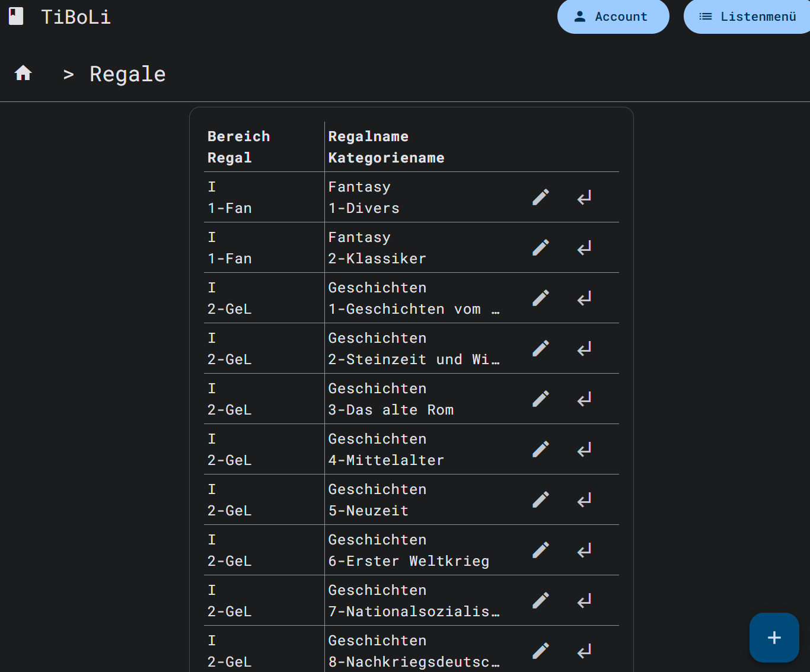The width and height of the screenshot is (810, 672).
Task: Open the Geschichten 4-Mittelalter shelf via enter icon
Action: click(583, 449)
